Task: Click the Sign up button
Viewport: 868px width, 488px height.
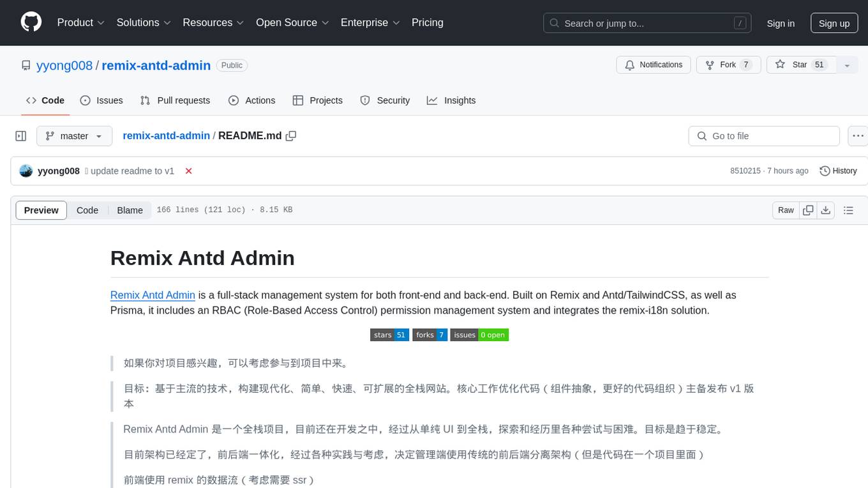Action: click(834, 23)
